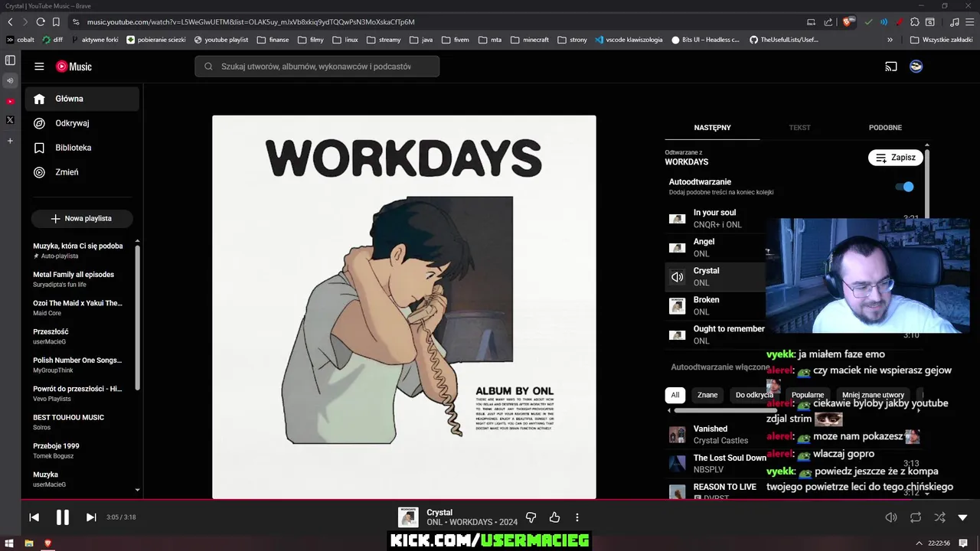Go to Główna home page
Viewport: 980px width, 551px height.
82,99
